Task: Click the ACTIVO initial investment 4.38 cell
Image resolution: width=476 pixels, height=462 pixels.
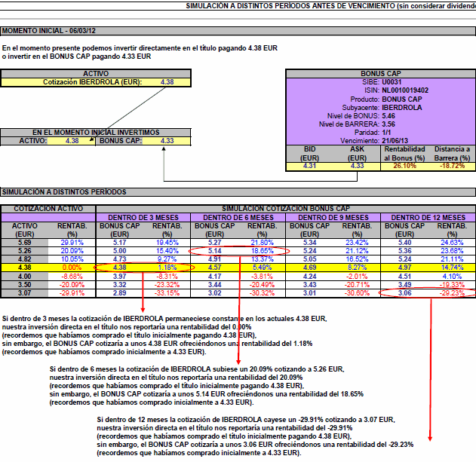Action: [72, 141]
